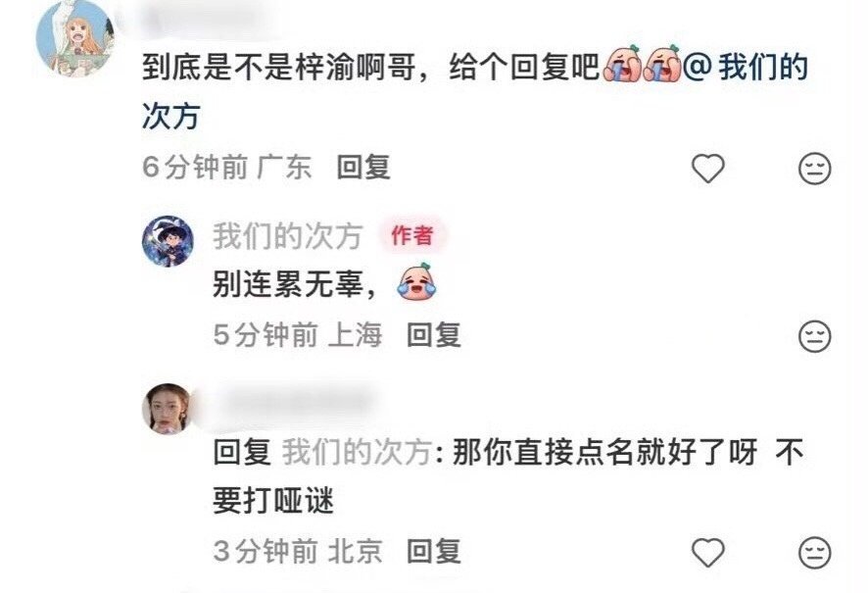Click 回复 under the 上海 author comment
868x593 pixels.
(x=434, y=335)
